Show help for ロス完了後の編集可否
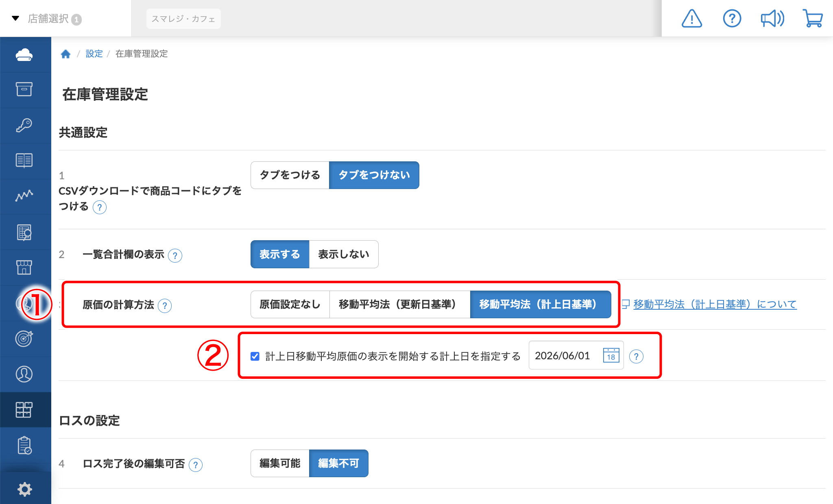This screenshot has width=833, height=504. tap(196, 465)
